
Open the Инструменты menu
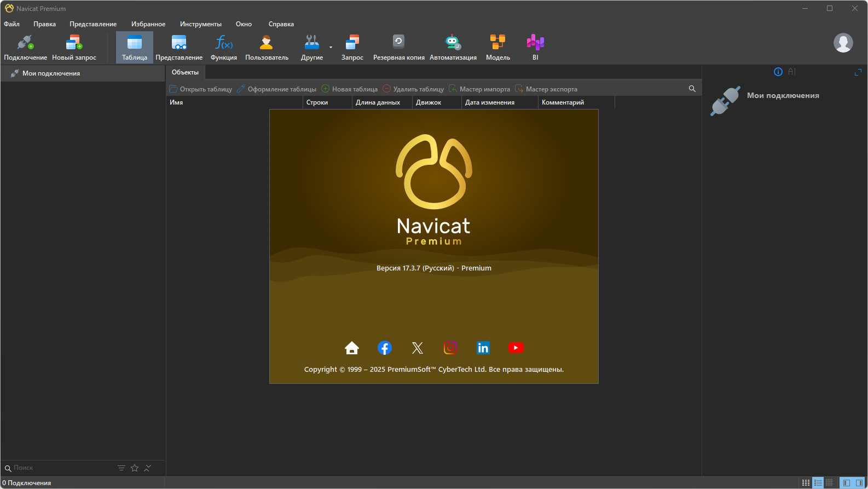point(200,24)
